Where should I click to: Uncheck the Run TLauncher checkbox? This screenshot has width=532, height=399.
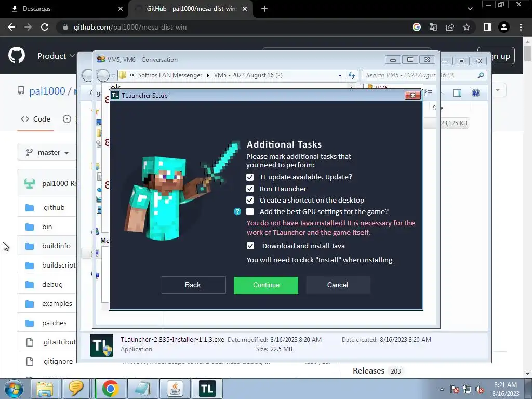[x=250, y=189]
